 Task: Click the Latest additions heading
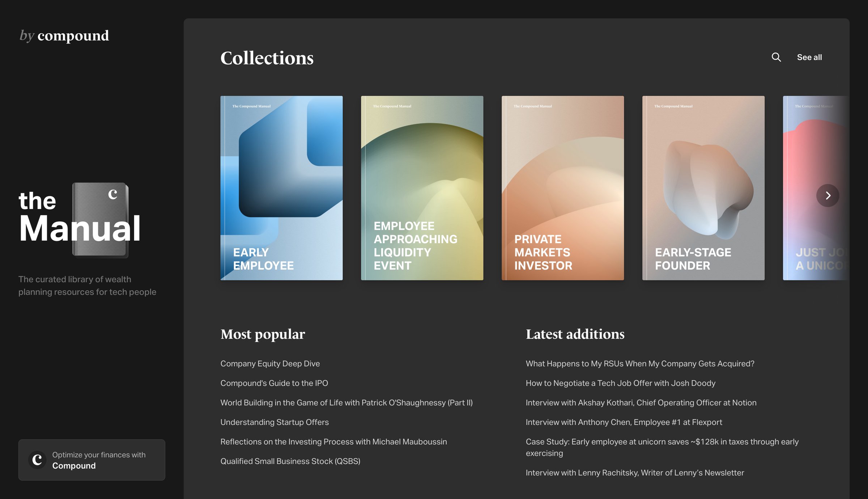point(575,334)
